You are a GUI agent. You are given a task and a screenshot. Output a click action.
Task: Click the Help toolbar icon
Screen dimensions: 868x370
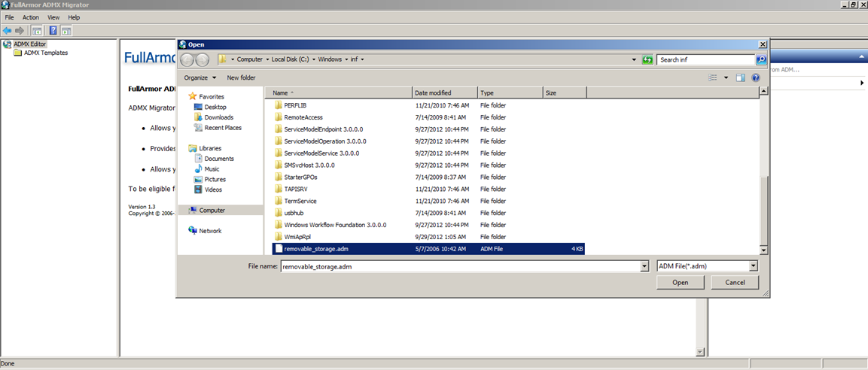point(53,30)
